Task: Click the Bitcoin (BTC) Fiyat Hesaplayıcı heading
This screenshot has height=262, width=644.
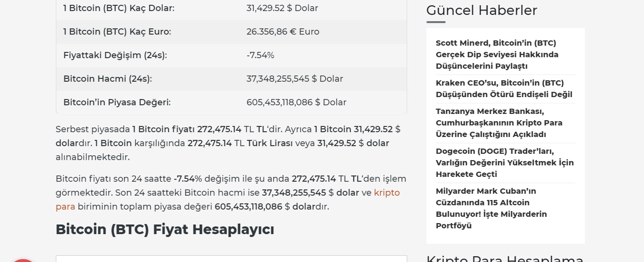Action: click(165, 229)
